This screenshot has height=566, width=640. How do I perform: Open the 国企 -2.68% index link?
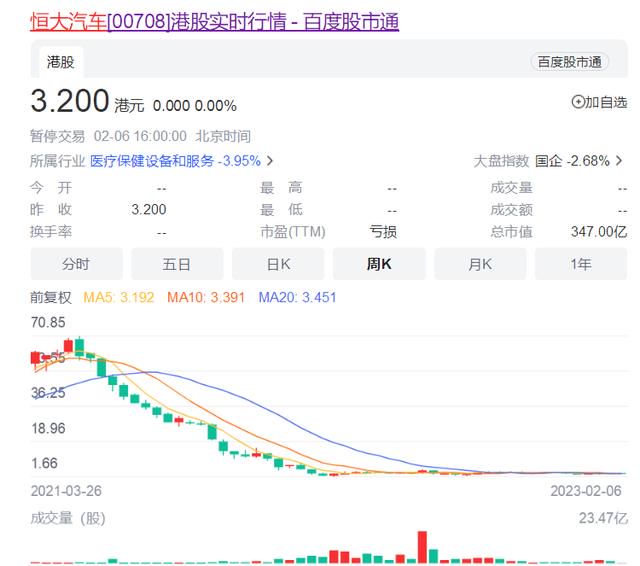[572, 161]
